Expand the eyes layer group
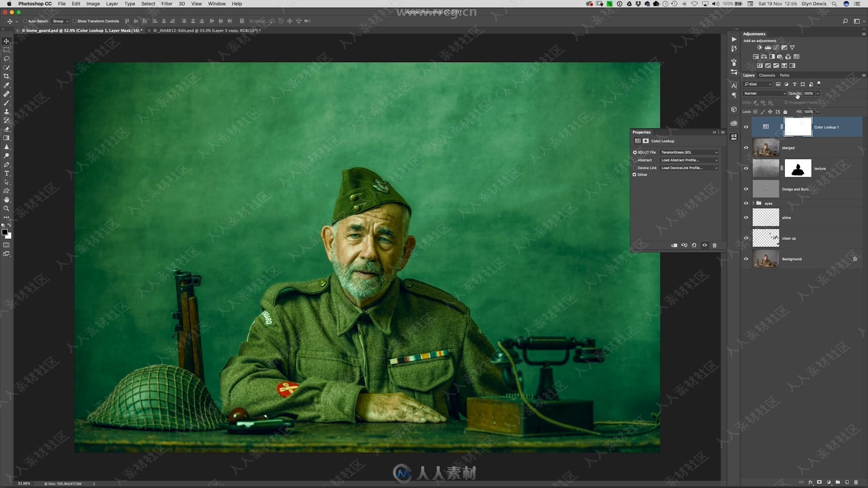The width and height of the screenshot is (868, 488). [753, 203]
